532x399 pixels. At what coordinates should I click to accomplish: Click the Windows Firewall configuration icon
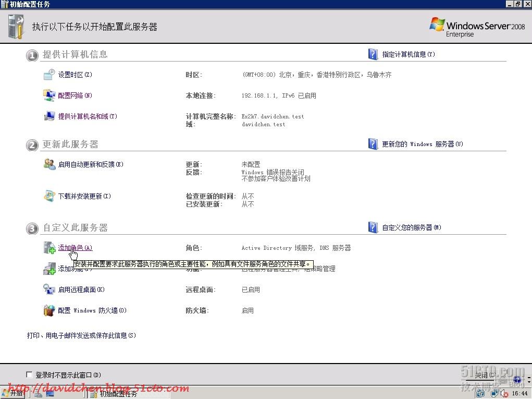(x=49, y=310)
